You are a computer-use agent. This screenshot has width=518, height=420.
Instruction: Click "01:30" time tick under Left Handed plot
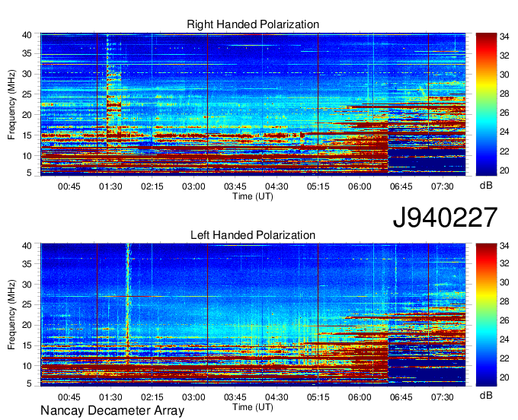pyautogui.click(x=110, y=397)
